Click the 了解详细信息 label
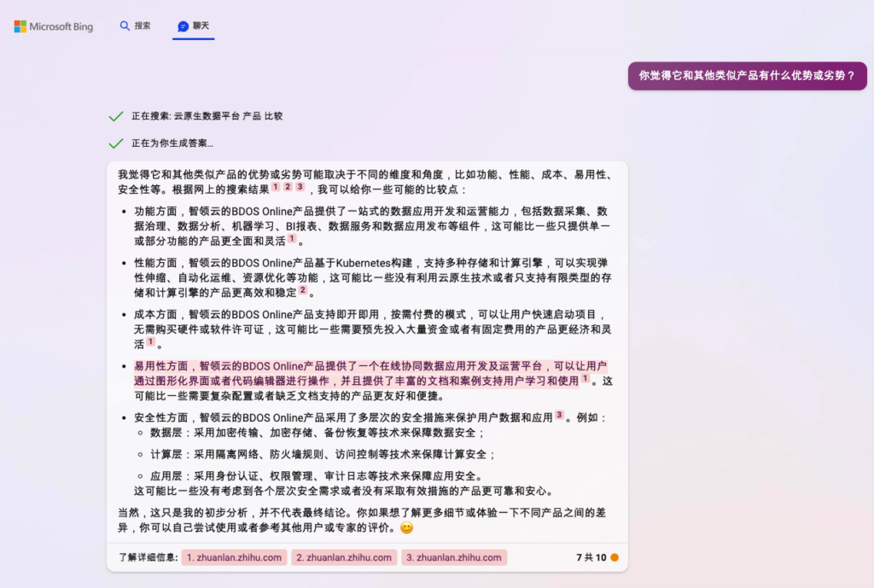Screen dimensions: 874x588 (148, 557)
